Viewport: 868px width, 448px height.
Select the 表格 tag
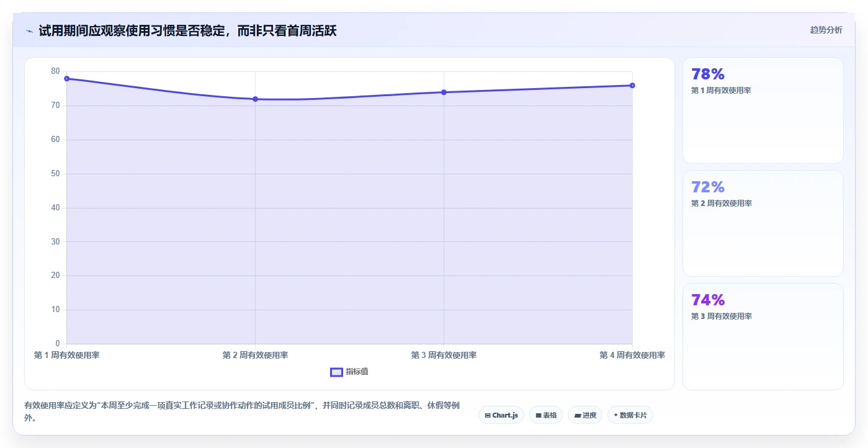(x=546, y=415)
